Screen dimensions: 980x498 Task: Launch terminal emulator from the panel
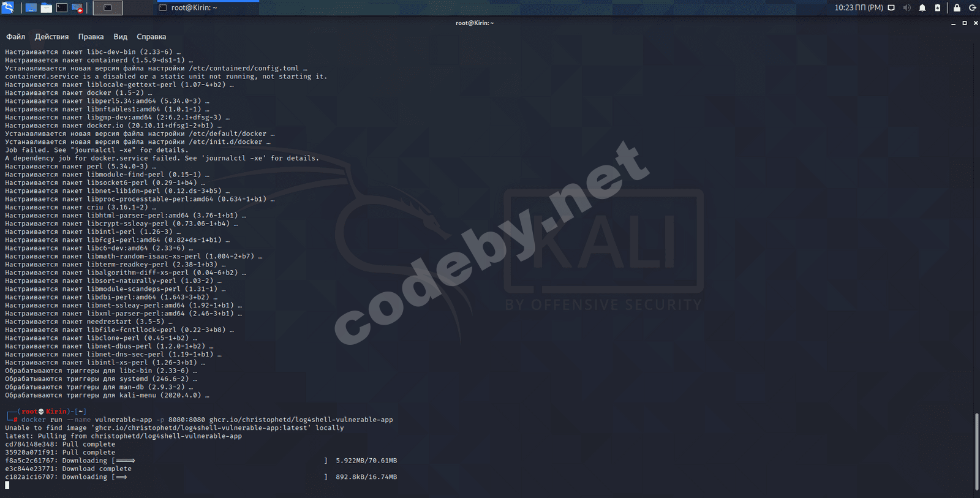(x=62, y=8)
